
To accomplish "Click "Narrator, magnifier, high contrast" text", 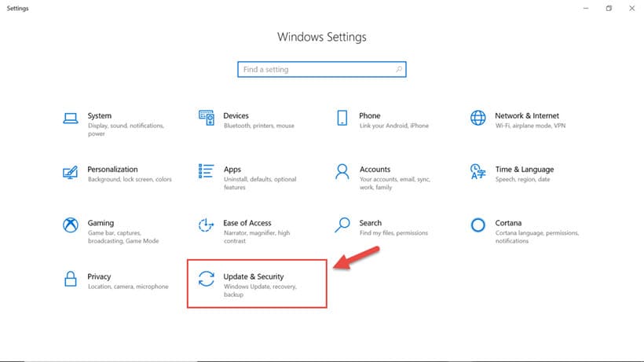I will pyautogui.click(x=257, y=237).
